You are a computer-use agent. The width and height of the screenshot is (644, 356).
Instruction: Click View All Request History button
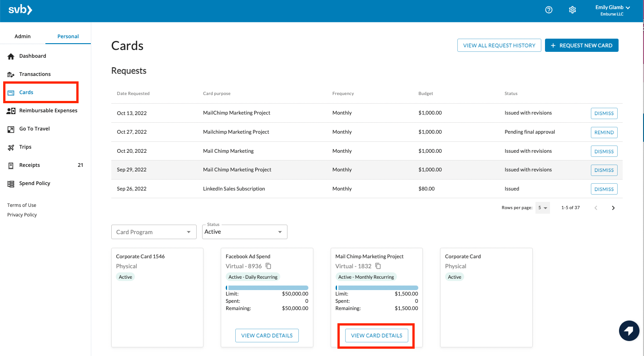click(499, 45)
